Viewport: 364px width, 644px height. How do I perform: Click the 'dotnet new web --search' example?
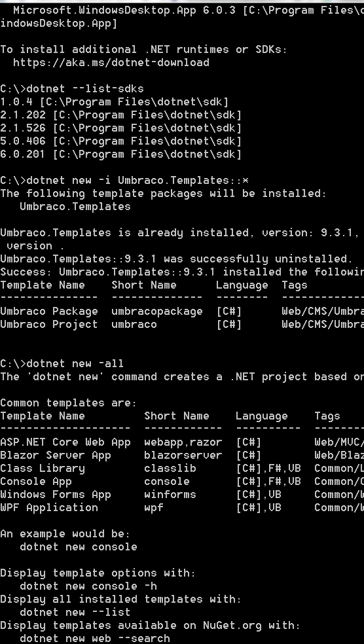95,639
